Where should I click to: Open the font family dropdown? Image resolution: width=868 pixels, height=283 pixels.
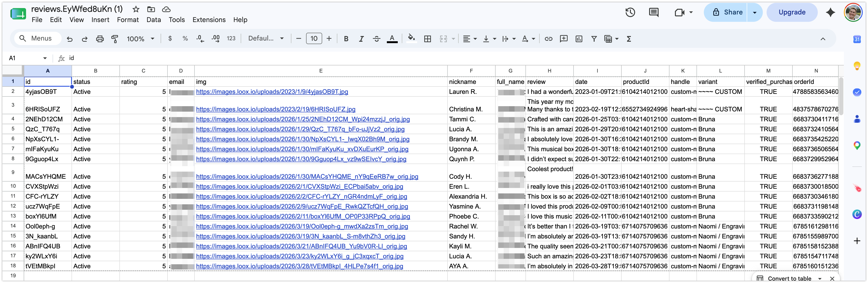click(266, 38)
